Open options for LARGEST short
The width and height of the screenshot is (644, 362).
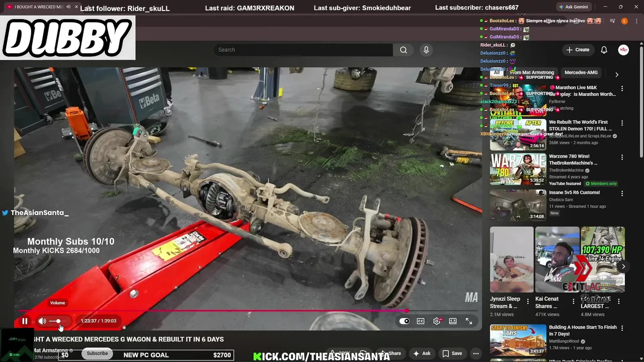(619, 302)
